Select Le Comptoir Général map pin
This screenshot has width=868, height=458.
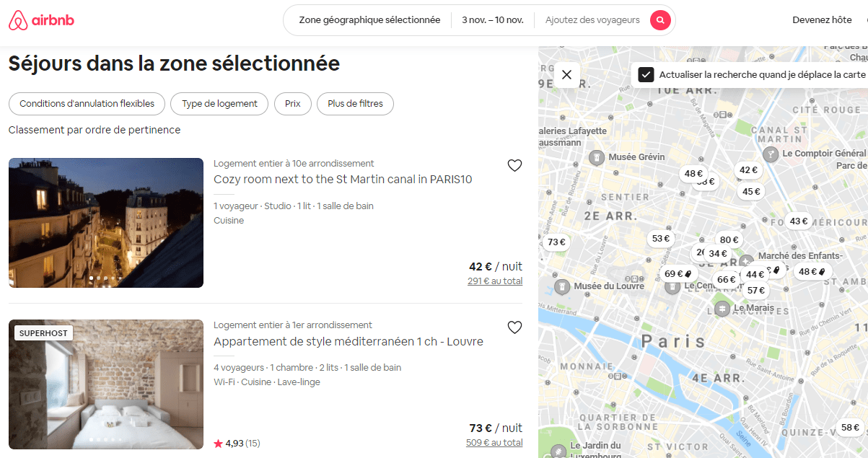pyautogui.click(x=771, y=154)
